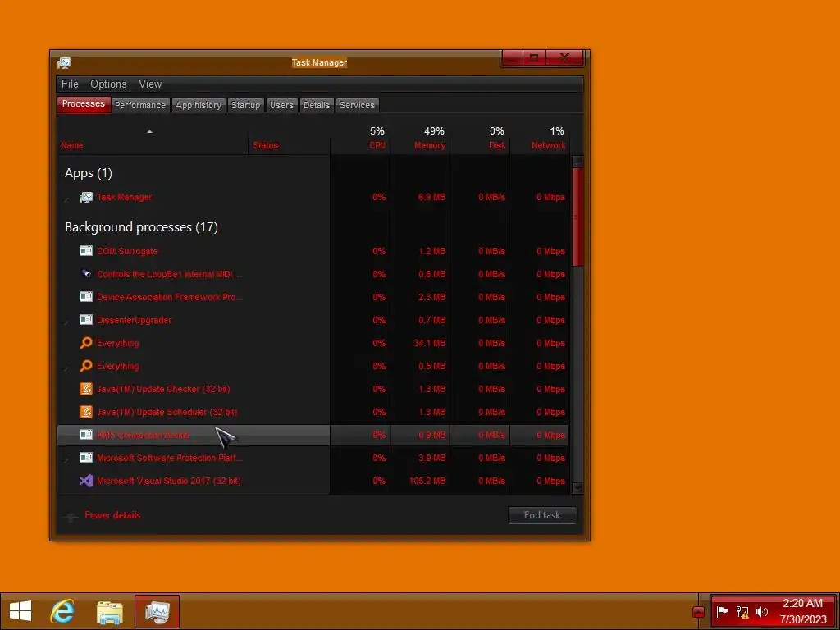Image resolution: width=840 pixels, height=630 pixels.
Task: Click the Device Association Framework process icon
Action: tap(85, 297)
